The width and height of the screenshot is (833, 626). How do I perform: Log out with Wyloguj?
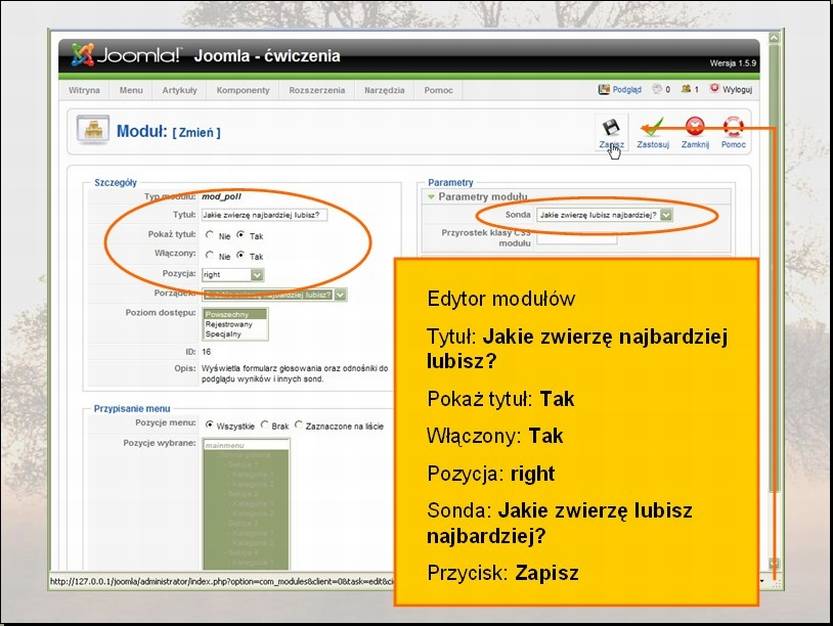pyautogui.click(x=731, y=89)
